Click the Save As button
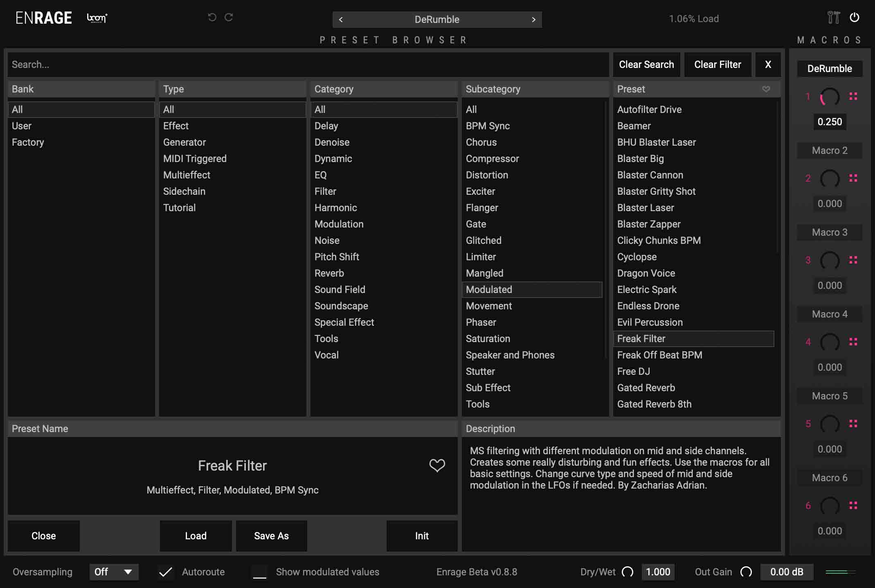Image resolution: width=875 pixels, height=588 pixels. click(271, 536)
